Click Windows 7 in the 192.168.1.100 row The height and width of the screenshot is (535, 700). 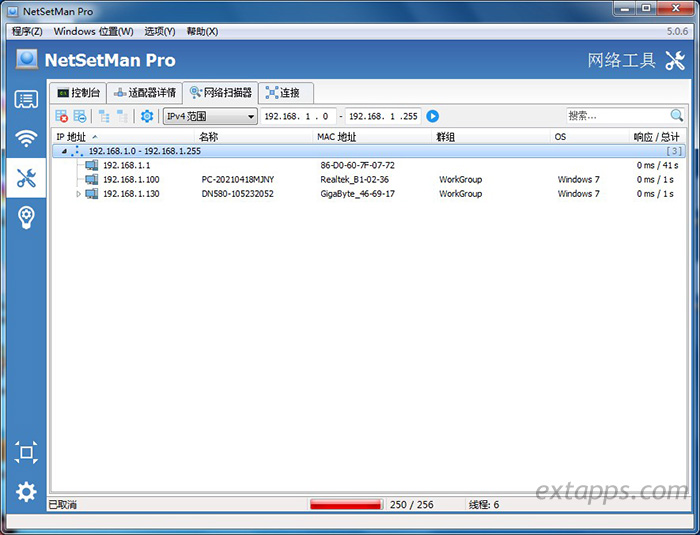(x=579, y=180)
